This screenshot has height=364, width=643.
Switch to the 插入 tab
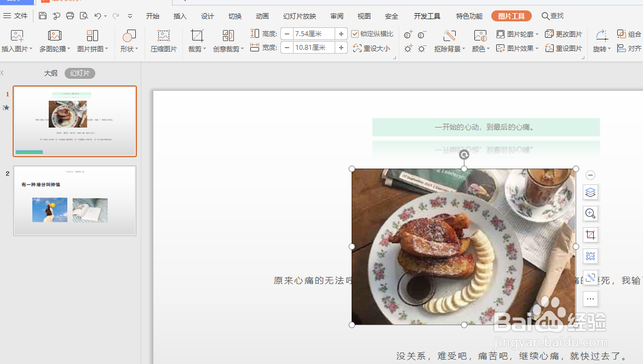(x=180, y=16)
